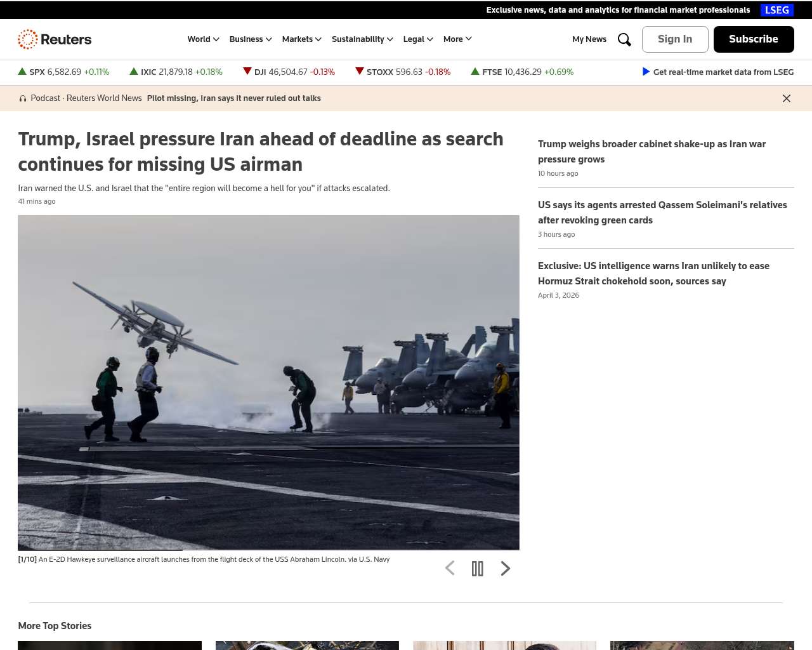Image resolution: width=812 pixels, height=650 pixels.
Task: Open the Sustainability menu
Action: point(362,39)
